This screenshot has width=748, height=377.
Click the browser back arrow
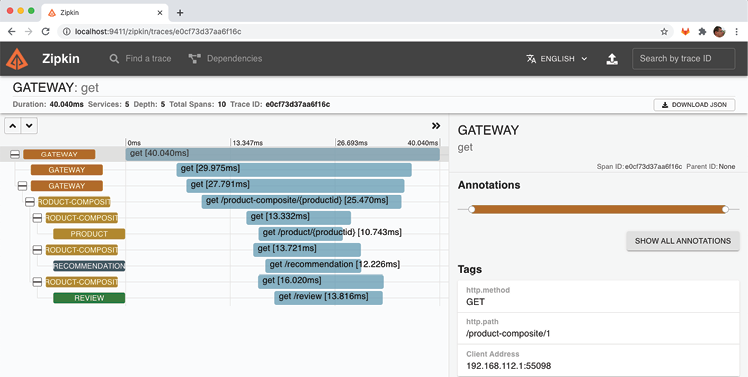click(11, 31)
